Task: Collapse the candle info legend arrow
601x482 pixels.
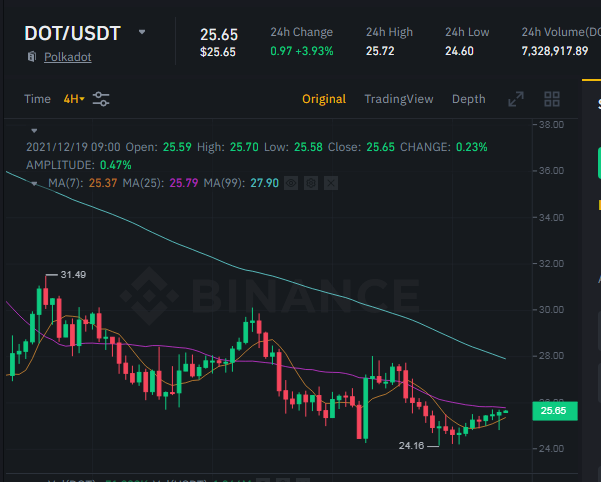Action: [x=34, y=131]
